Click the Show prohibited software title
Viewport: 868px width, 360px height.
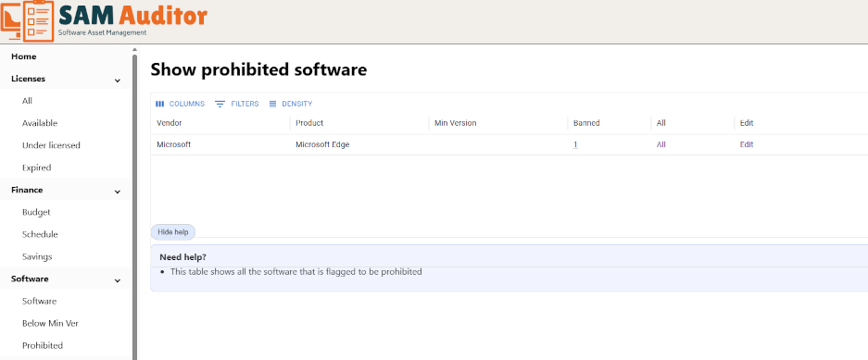pos(258,69)
